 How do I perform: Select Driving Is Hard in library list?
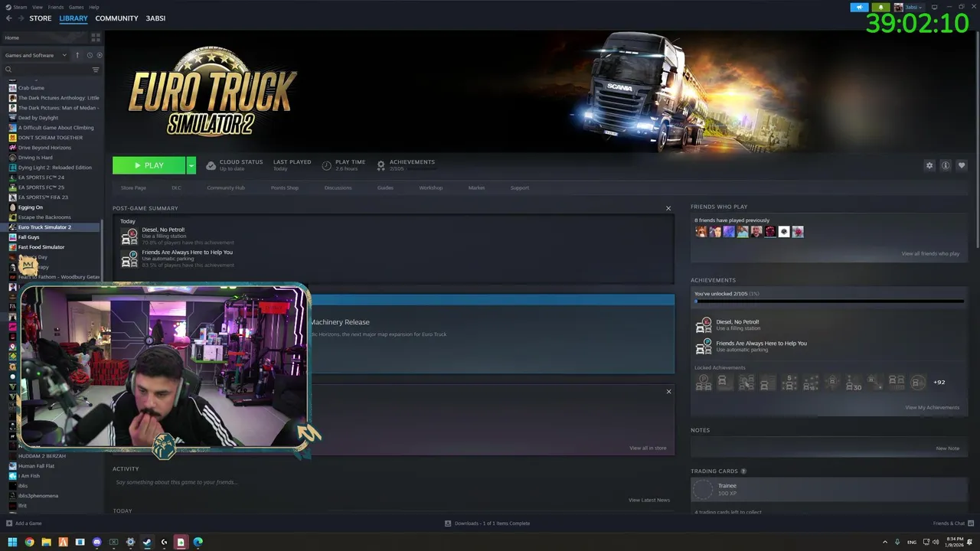(35, 158)
